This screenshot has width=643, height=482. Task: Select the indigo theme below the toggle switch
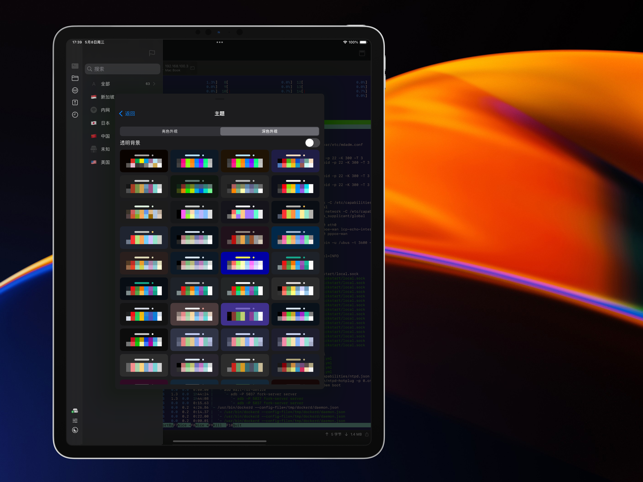coord(295,161)
